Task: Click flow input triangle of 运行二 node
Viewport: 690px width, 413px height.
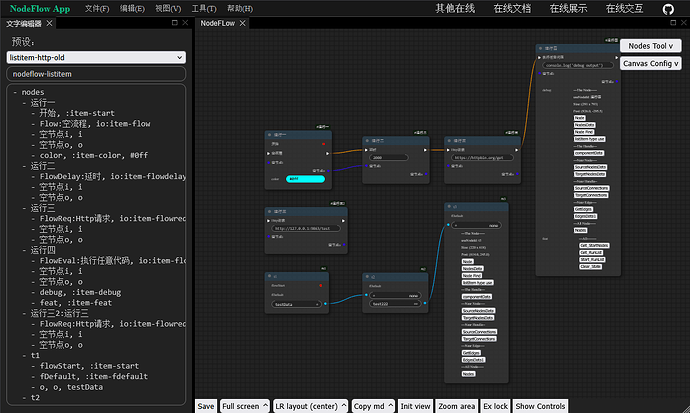Action: point(366,150)
